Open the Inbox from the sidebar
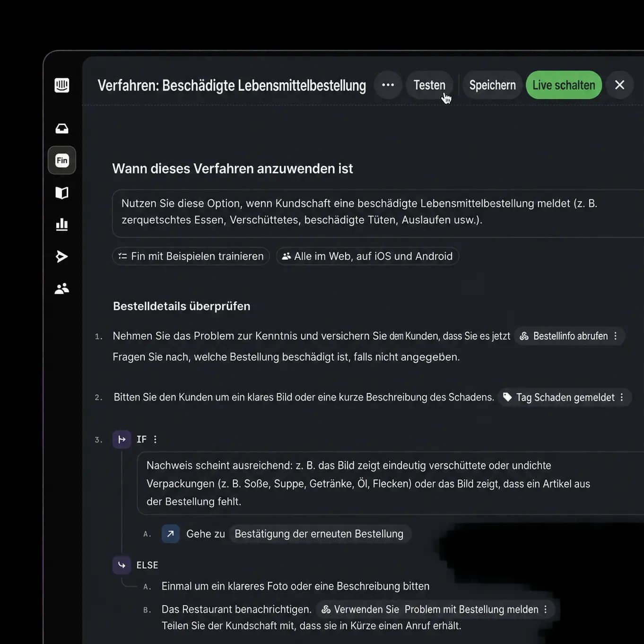 pos(62,129)
